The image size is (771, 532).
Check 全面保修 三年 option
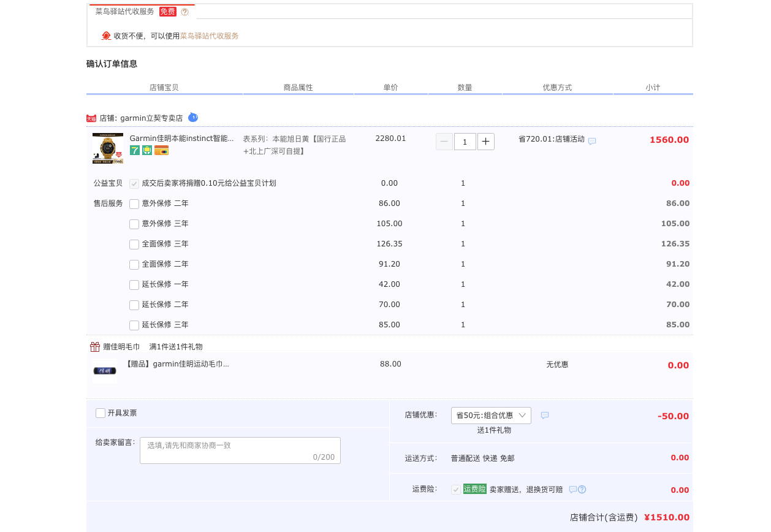click(x=134, y=244)
